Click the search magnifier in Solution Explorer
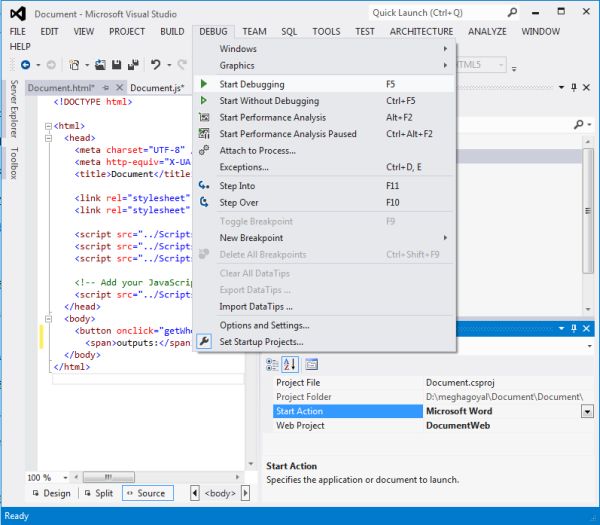Image resolution: width=600 pixels, height=525 pixels. click(x=578, y=126)
